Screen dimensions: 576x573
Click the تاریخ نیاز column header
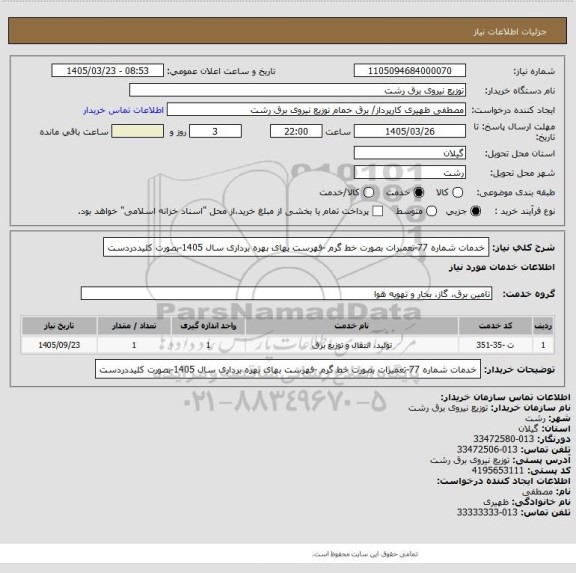[x=59, y=326]
